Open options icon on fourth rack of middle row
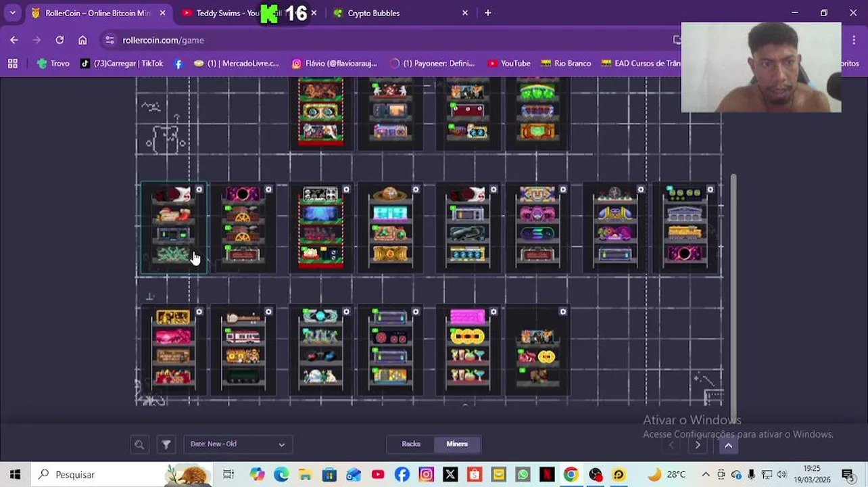Viewport: 868px width, 487px height. tap(416, 190)
